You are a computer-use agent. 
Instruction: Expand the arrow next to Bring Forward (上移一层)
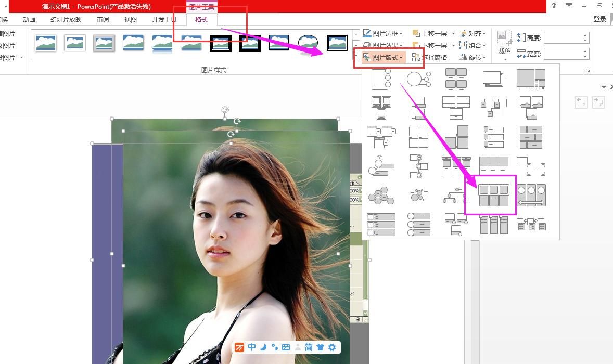pyautogui.click(x=453, y=34)
